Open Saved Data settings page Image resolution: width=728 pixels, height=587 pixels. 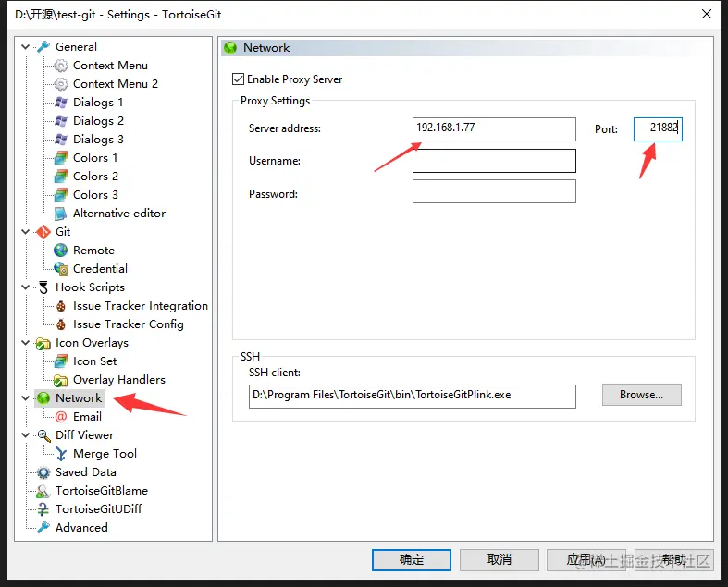tap(86, 472)
